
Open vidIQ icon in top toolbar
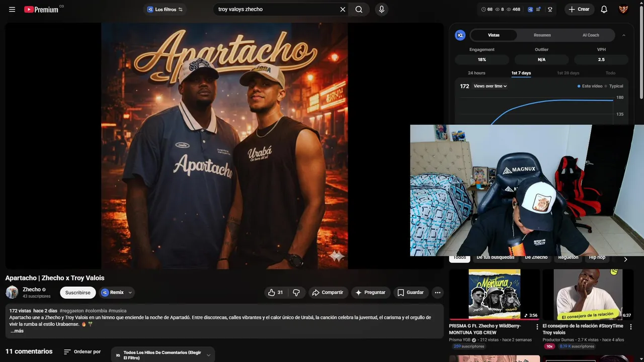(530, 9)
